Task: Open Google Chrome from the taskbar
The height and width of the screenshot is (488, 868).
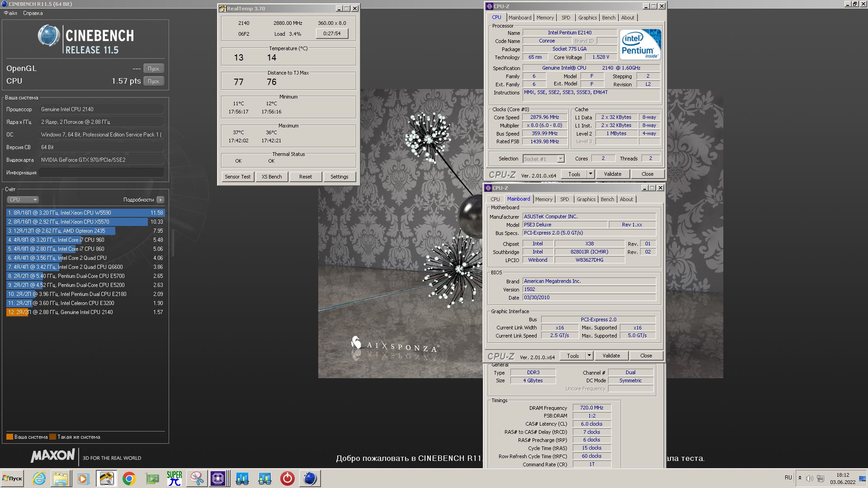Action: point(129,479)
